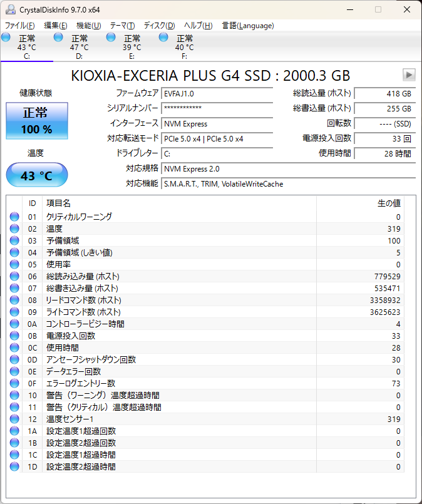
Task: Open the ヘルプ(H) menu
Action: (198, 26)
